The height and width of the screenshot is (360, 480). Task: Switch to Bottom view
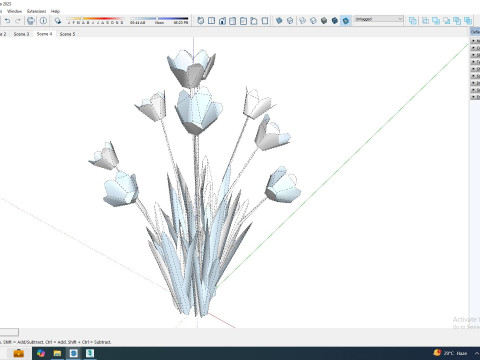[x=265, y=21]
